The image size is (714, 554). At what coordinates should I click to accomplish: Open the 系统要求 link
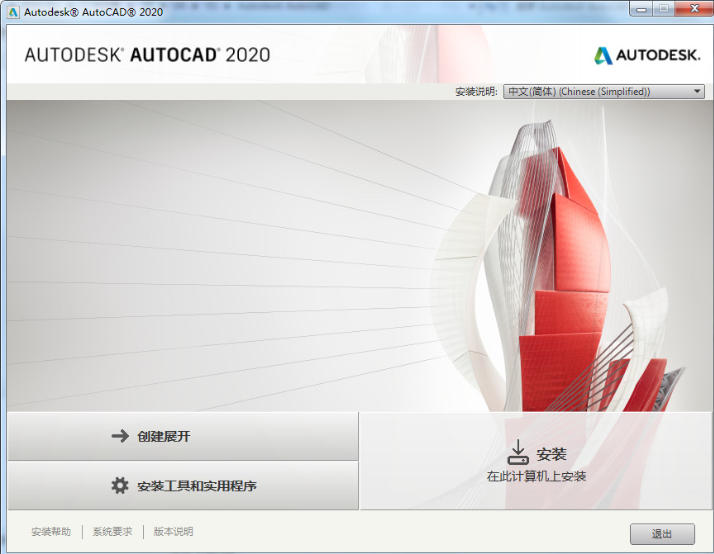pos(112,531)
